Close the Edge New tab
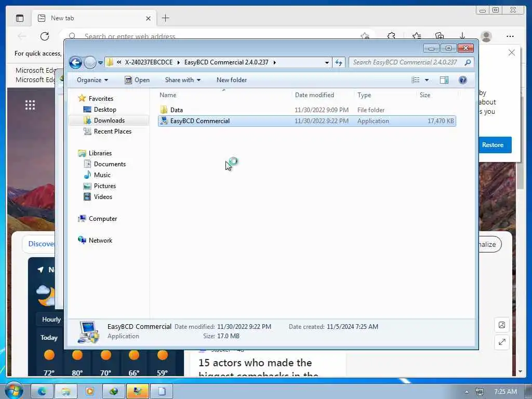532x399 pixels. [148, 18]
